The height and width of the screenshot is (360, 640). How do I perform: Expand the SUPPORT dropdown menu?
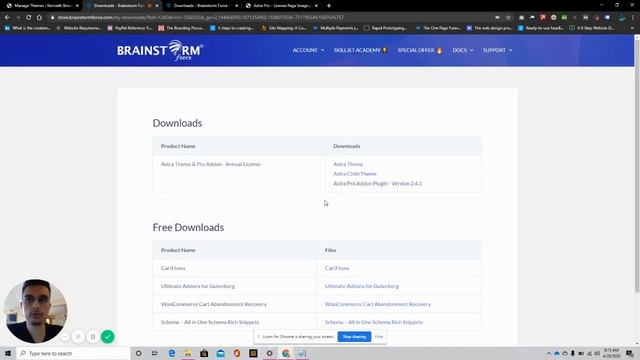coord(497,50)
